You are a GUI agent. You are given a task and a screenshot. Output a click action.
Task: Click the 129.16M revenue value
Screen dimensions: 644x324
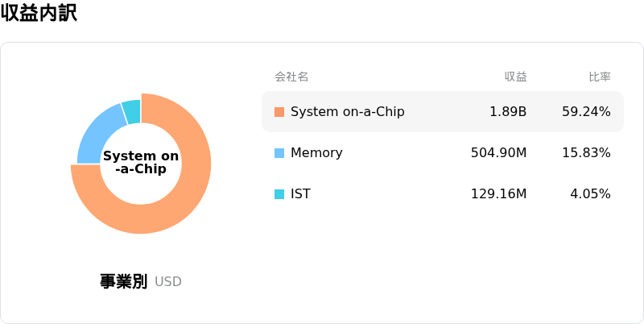[x=498, y=194]
